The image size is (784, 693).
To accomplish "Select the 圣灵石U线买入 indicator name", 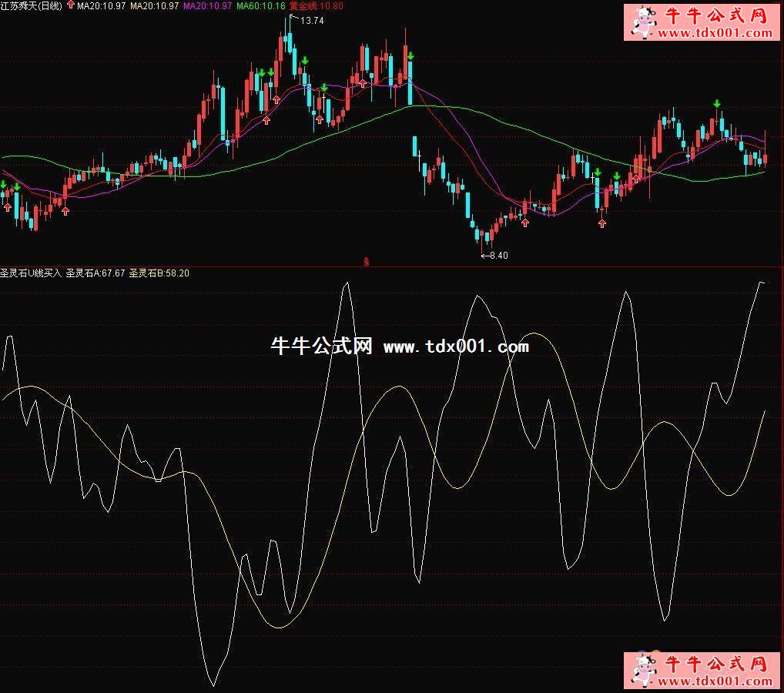I will pos(30,273).
